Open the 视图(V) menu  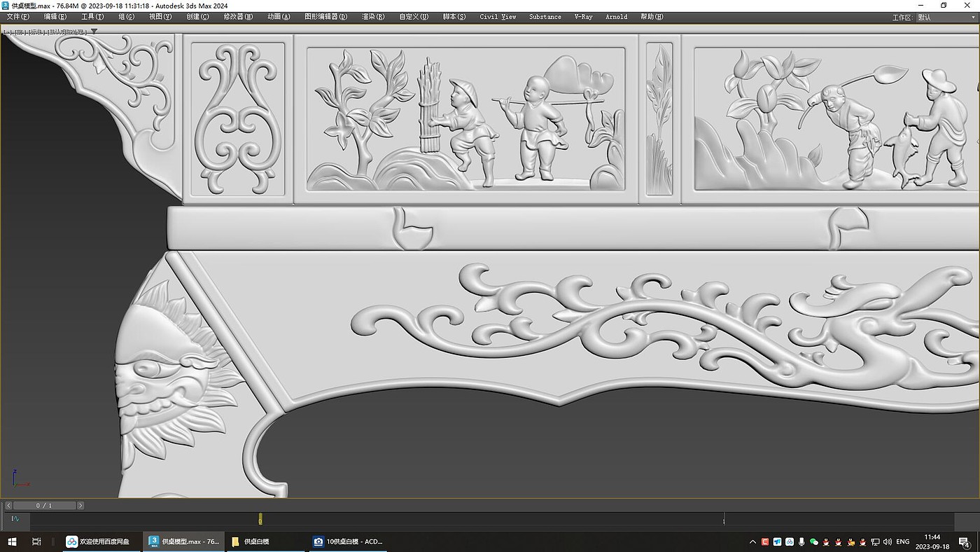[160, 17]
